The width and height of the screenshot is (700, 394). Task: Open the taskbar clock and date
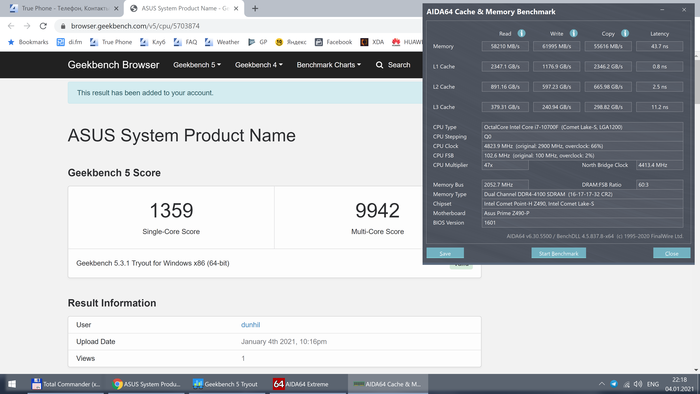(x=679, y=384)
